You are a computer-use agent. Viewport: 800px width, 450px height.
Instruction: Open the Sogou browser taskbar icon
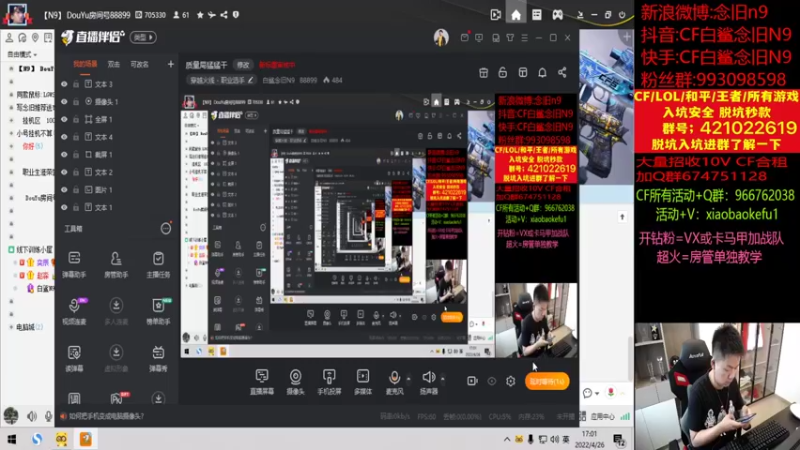[37, 439]
